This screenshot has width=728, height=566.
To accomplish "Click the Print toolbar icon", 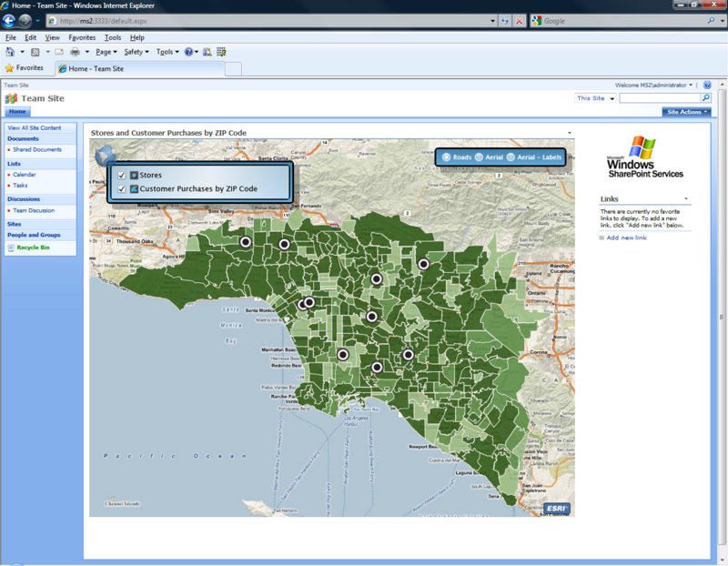I will tap(75, 52).
